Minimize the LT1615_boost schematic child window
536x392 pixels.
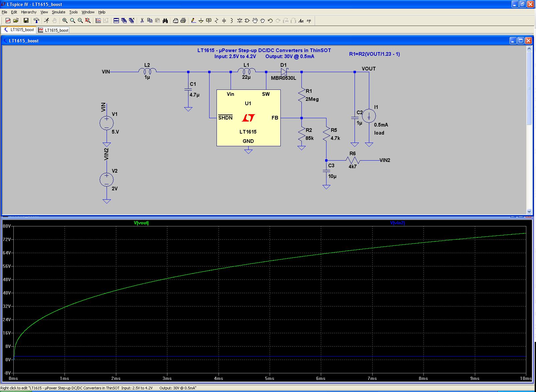point(513,41)
